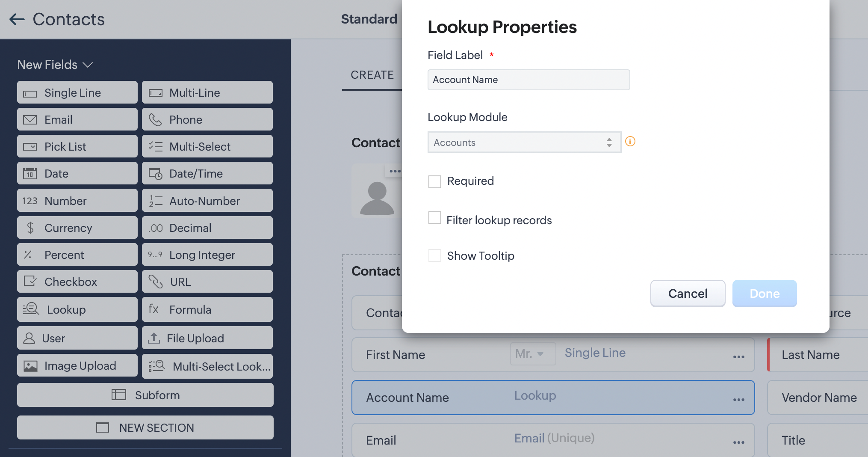Choose the Formula fx field icon
Screen dimensions: 868x457
point(154,309)
